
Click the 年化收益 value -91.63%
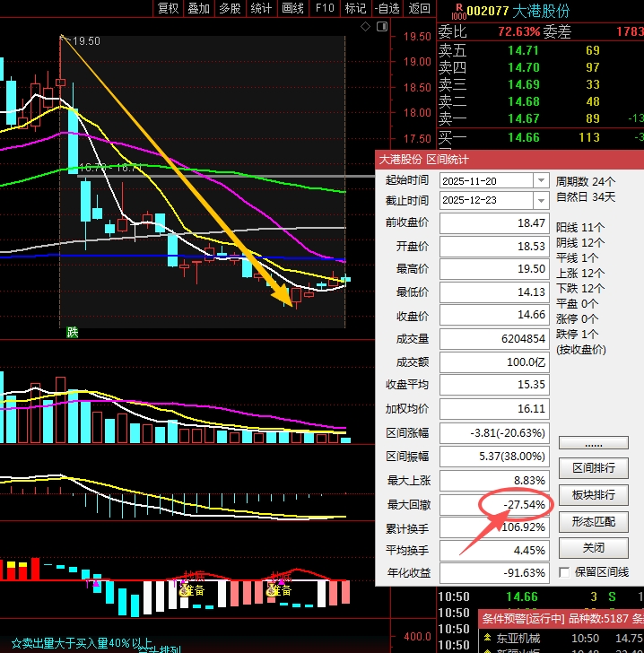pyautogui.click(x=494, y=573)
